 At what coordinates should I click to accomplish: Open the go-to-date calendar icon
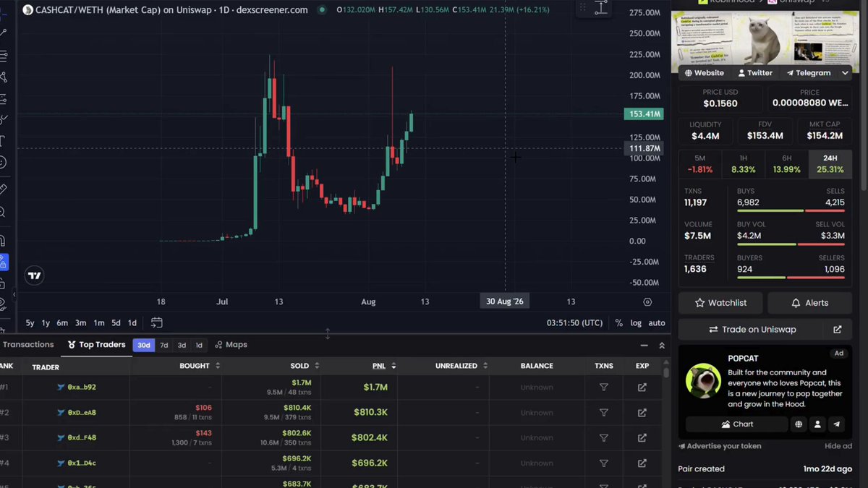[x=156, y=322]
